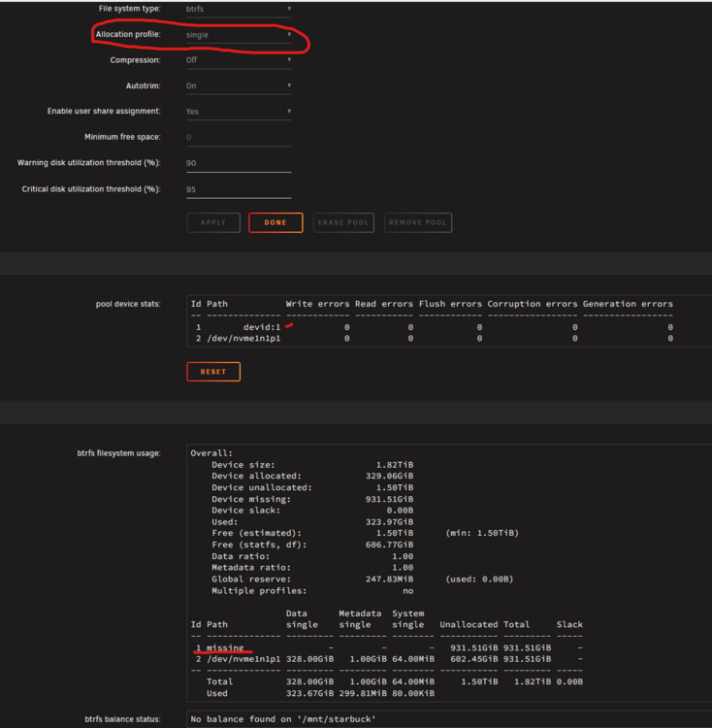Click the 'btrfs filesystem usage:' label

[x=118, y=453]
